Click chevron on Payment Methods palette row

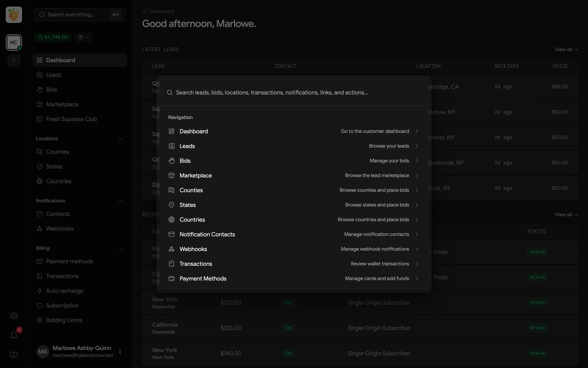point(417,278)
